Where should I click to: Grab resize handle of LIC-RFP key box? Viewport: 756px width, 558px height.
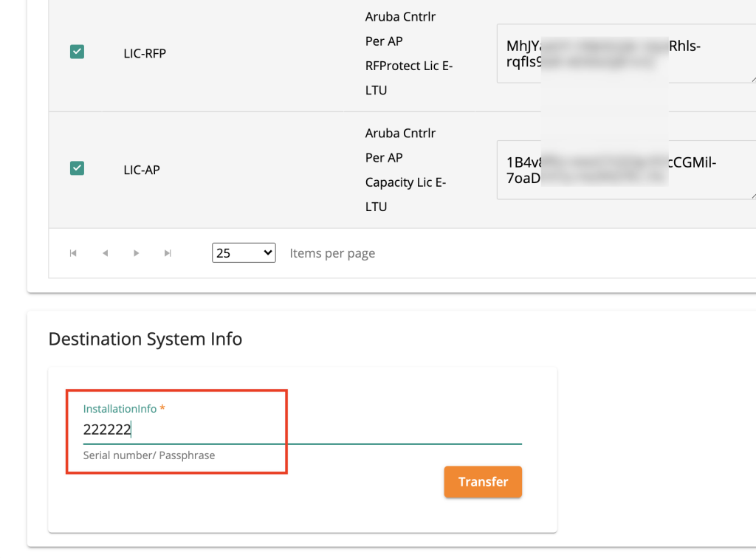751,77
